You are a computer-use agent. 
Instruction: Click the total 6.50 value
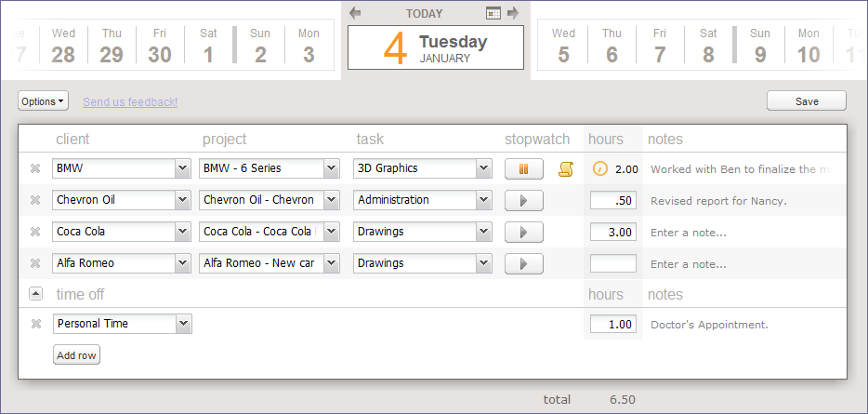pos(623,400)
